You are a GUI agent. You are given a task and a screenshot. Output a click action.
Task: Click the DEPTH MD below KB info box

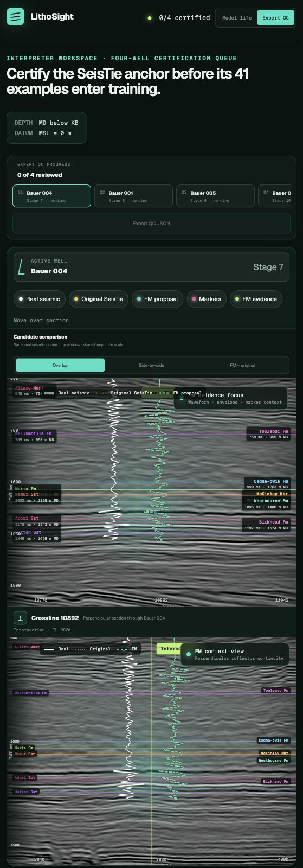[x=46, y=127]
